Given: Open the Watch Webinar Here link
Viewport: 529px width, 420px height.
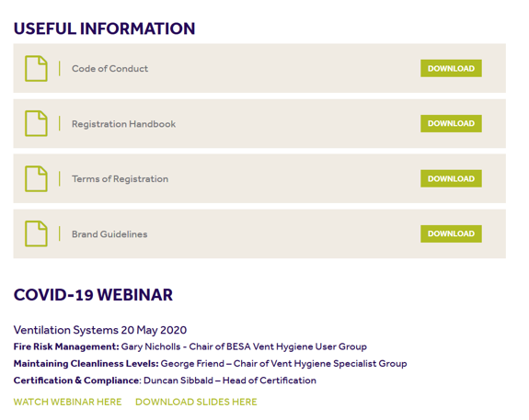Looking at the screenshot, I should point(67,402).
